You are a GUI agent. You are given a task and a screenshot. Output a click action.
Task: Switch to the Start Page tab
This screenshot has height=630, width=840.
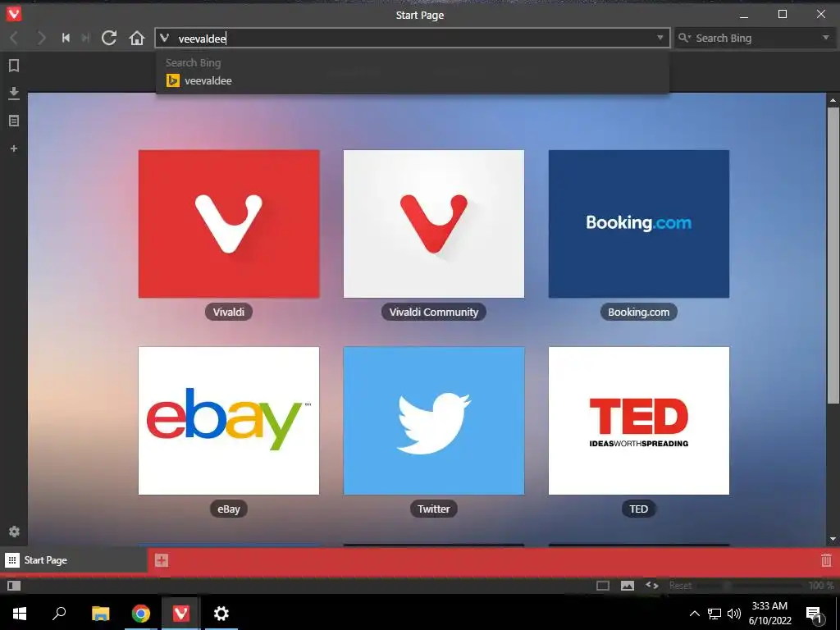point(73,560)
